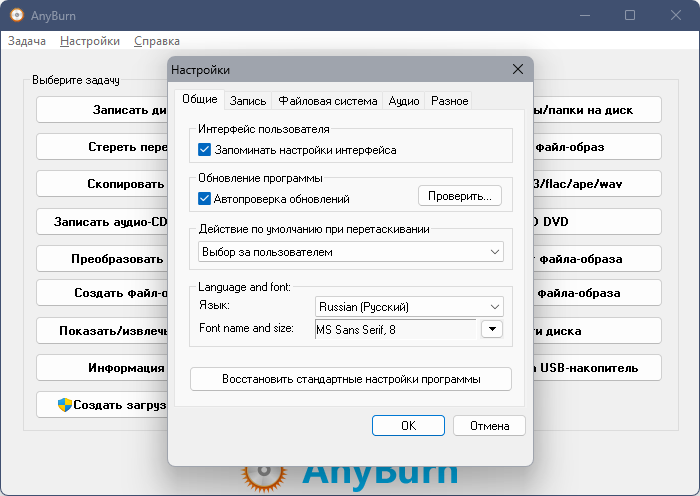Click the MS Sans Serif, 8 font field
Screen dimensions: 700x496
click(396, 329)
